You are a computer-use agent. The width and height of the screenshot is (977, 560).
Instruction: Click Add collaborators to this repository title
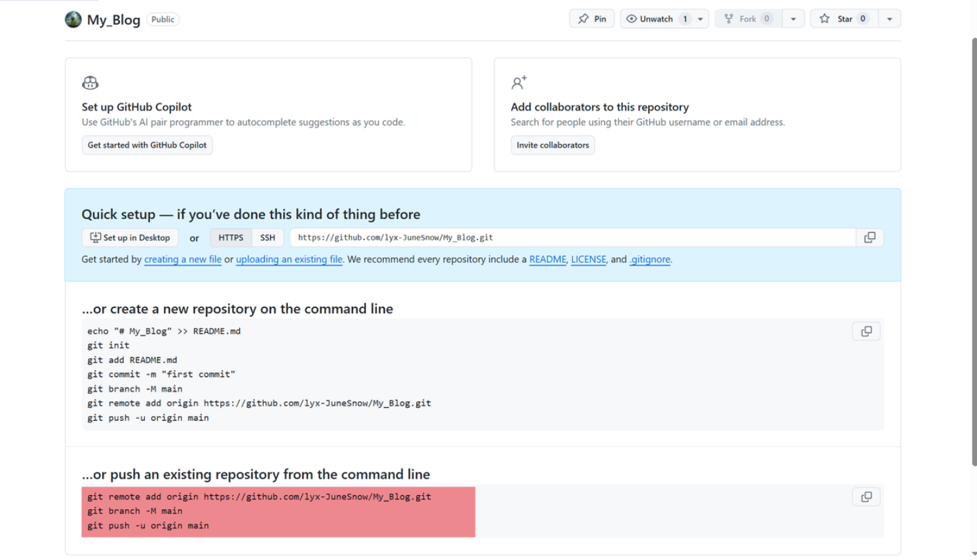(599, 107)
